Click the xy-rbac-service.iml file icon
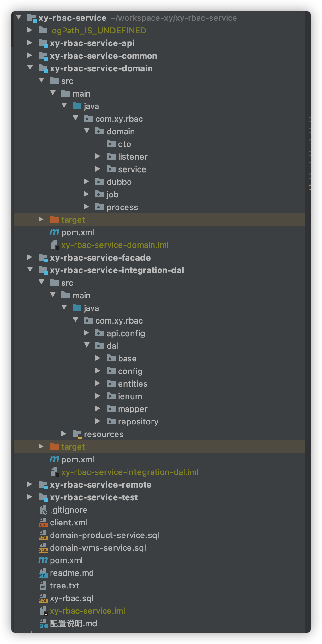Viewport: 322px width, 644px height. 43,611
